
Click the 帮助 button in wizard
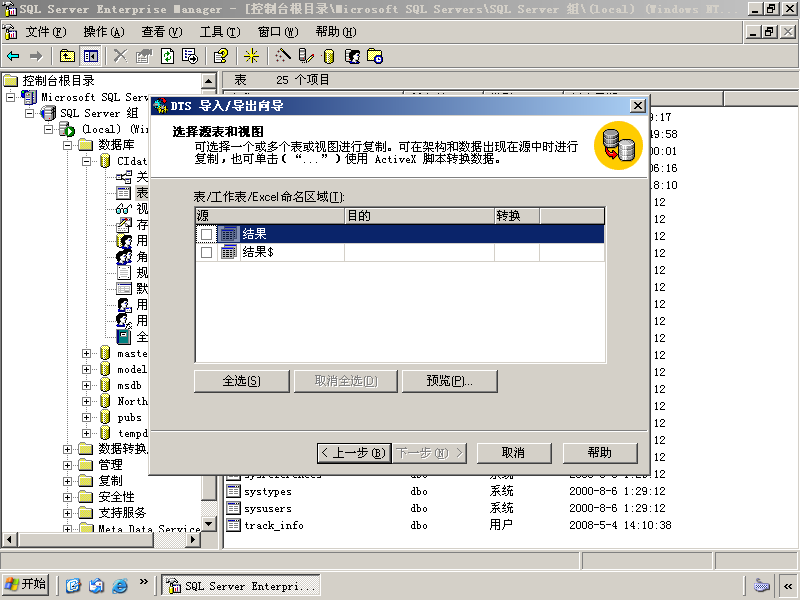[600, 453]
